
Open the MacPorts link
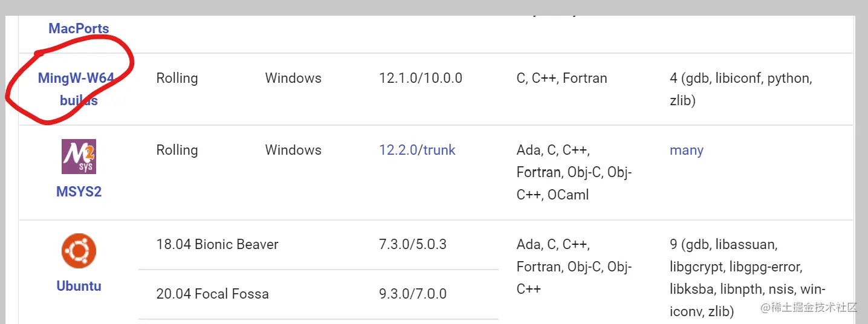[x=79, y=28]
